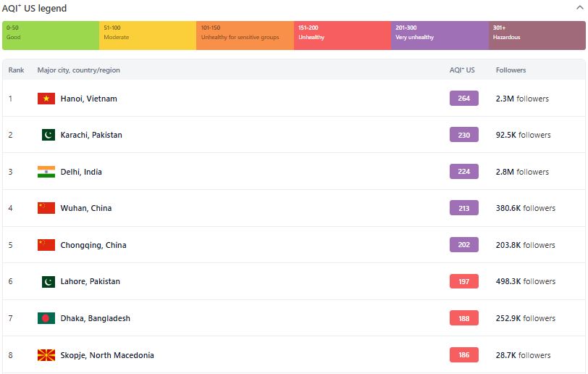Screen dimensions: 588x374
Task: Open the Hanoi, Vietnam city link
Action: (x=88, y=99)
